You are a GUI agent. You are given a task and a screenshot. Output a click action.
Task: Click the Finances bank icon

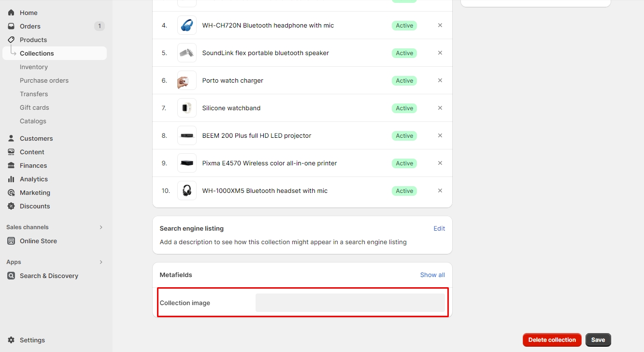(x=11, y=165)
